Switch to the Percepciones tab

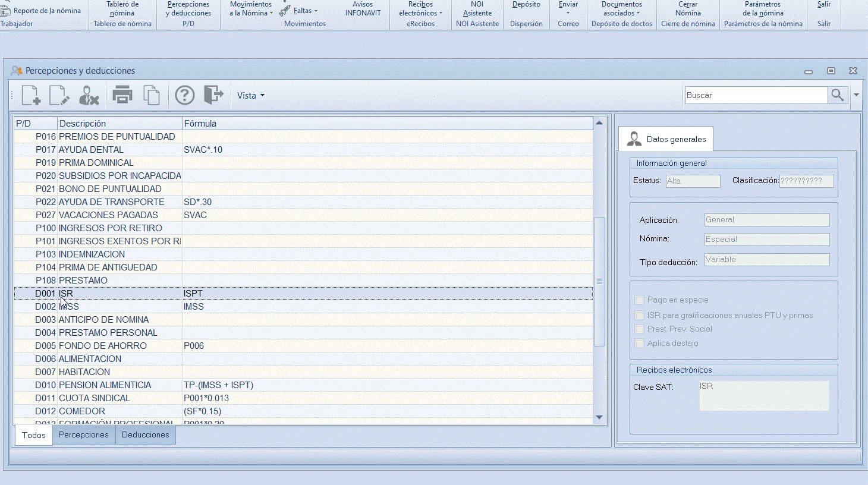click(x=84, y=435)
